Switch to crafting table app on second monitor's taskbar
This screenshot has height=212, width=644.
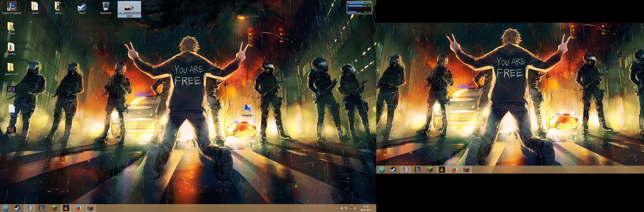pos(466,170)
